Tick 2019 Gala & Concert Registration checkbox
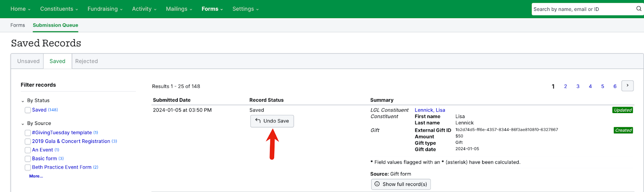 pos(28,141)
